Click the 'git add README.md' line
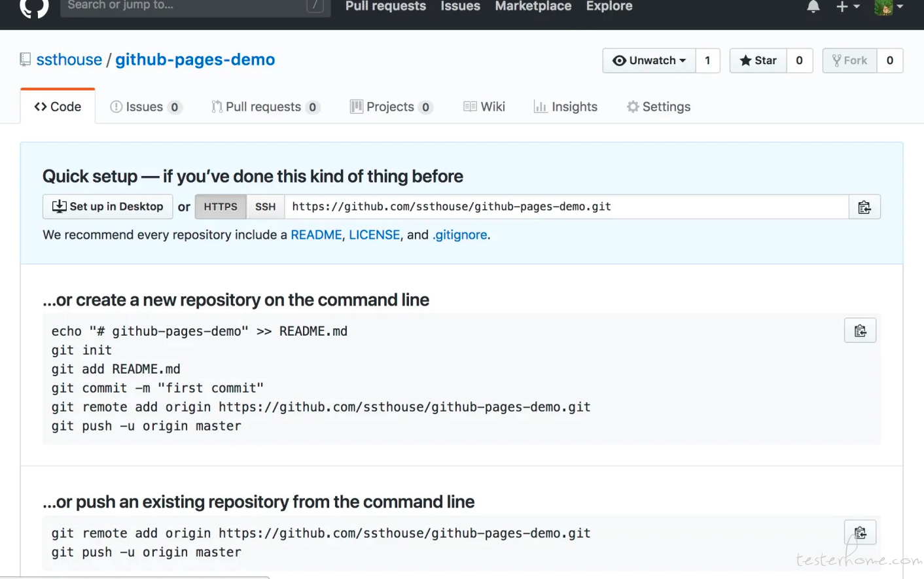924x579 pixels. pos(116,369)
